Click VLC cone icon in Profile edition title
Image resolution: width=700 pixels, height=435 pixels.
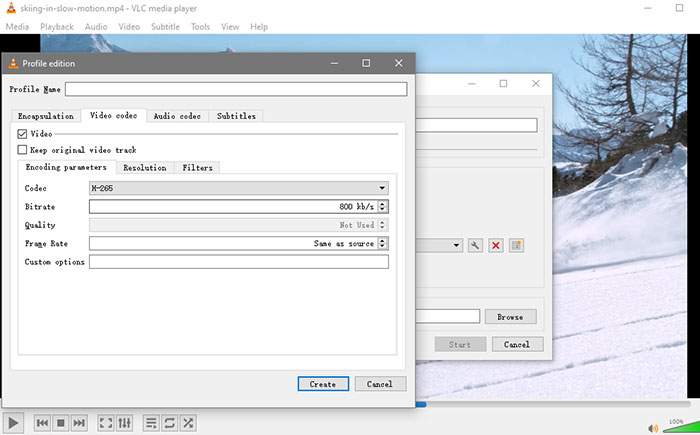tap(13, 63)
